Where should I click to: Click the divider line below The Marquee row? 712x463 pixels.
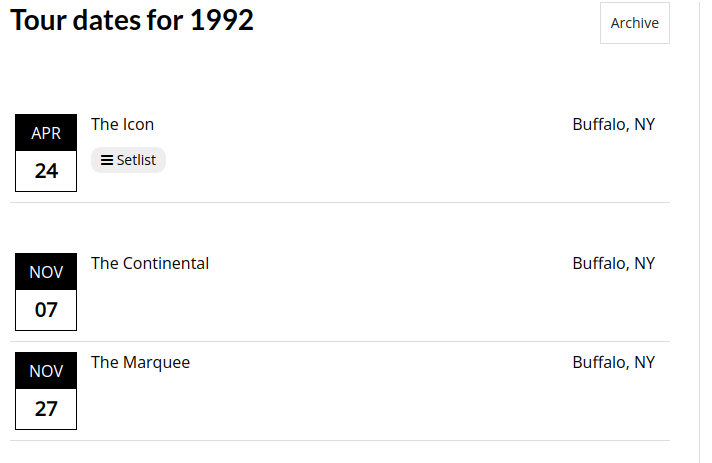point(340,440)
